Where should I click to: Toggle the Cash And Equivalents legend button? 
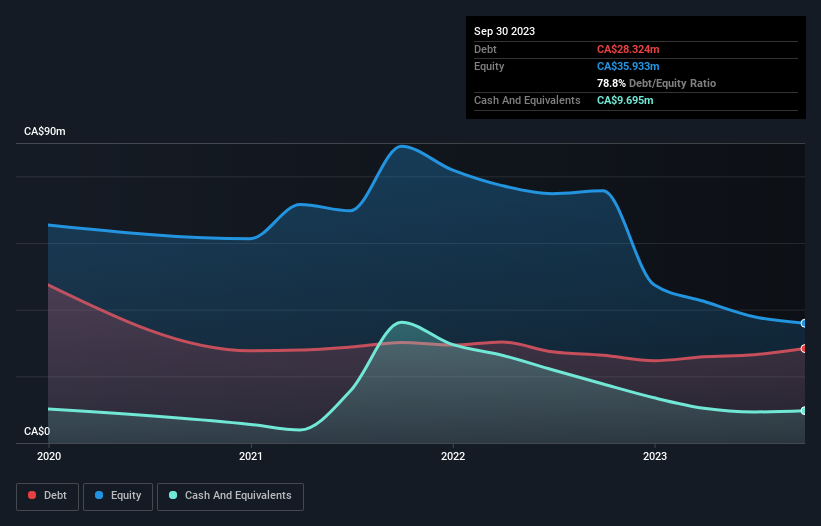pyautogui.click(x=230, y=496)
